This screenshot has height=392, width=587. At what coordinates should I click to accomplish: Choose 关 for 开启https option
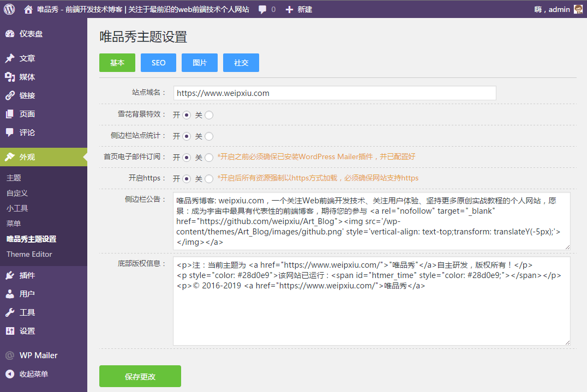point(209,179)
